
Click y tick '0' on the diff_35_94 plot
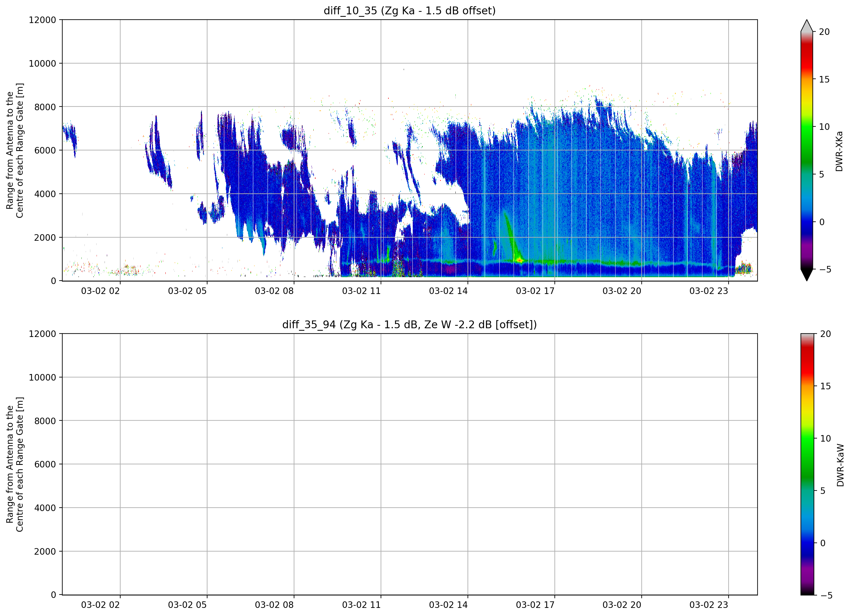pyautogui.click(x=54, y=595)
